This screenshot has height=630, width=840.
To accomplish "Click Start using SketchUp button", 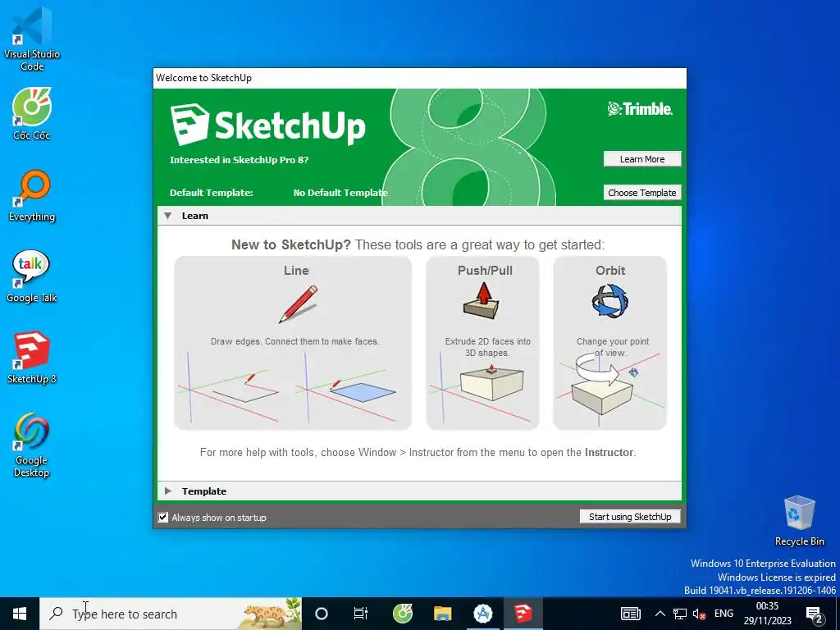I will [x=630, y=517].
